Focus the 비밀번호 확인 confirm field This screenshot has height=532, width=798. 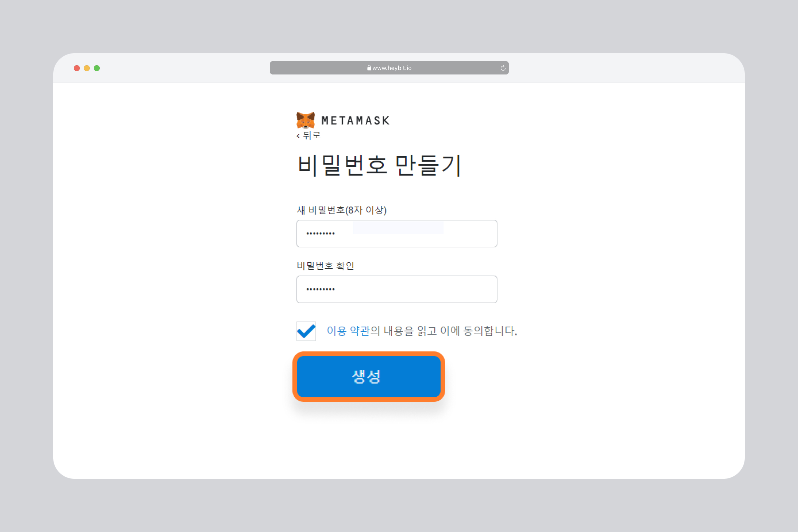397,289
